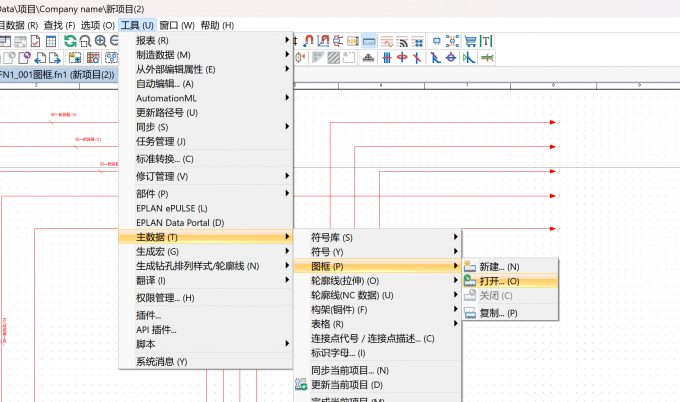Select 复制... (P) in 图框 submenu

[510, 313]
